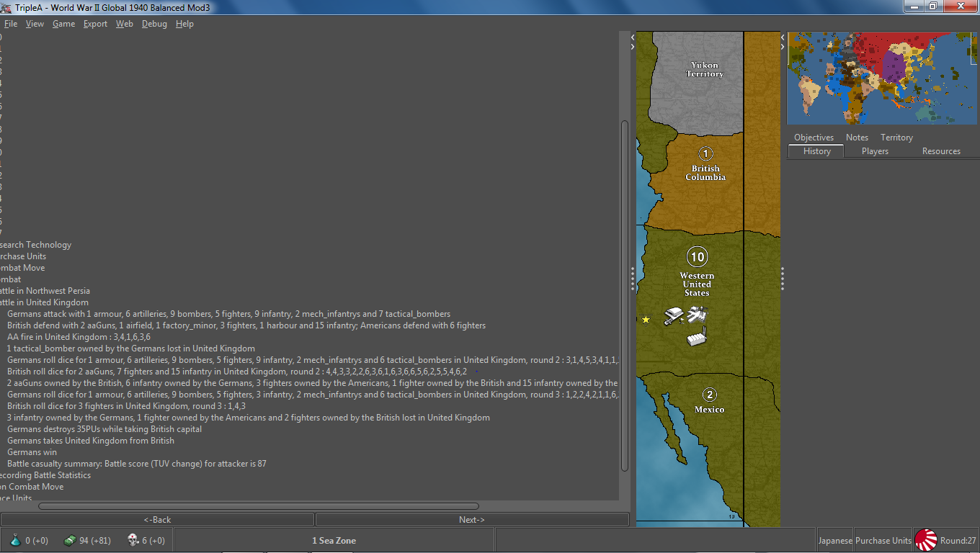Click the British Columbia territory label

coord(705,173)
